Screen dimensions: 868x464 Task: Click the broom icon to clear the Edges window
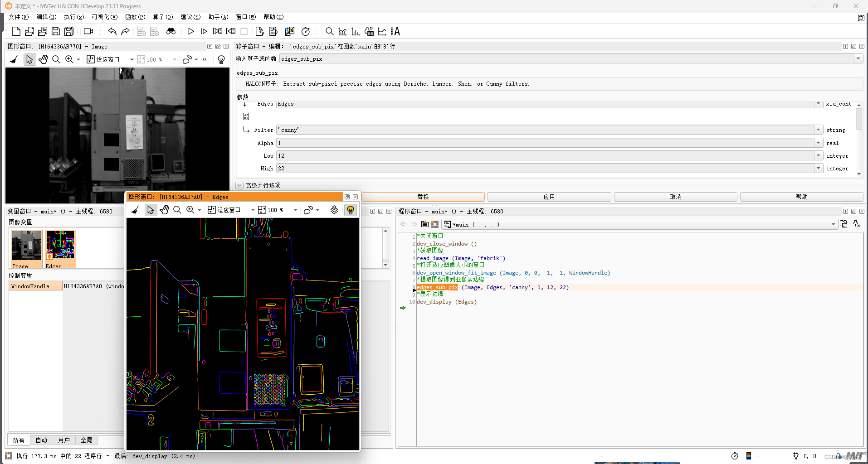[135, 209]
